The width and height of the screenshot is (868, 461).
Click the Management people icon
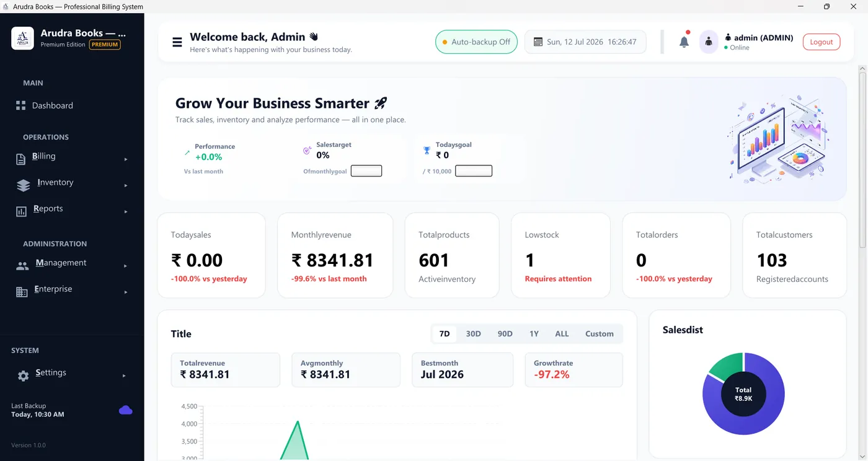[x=22, y=266]
